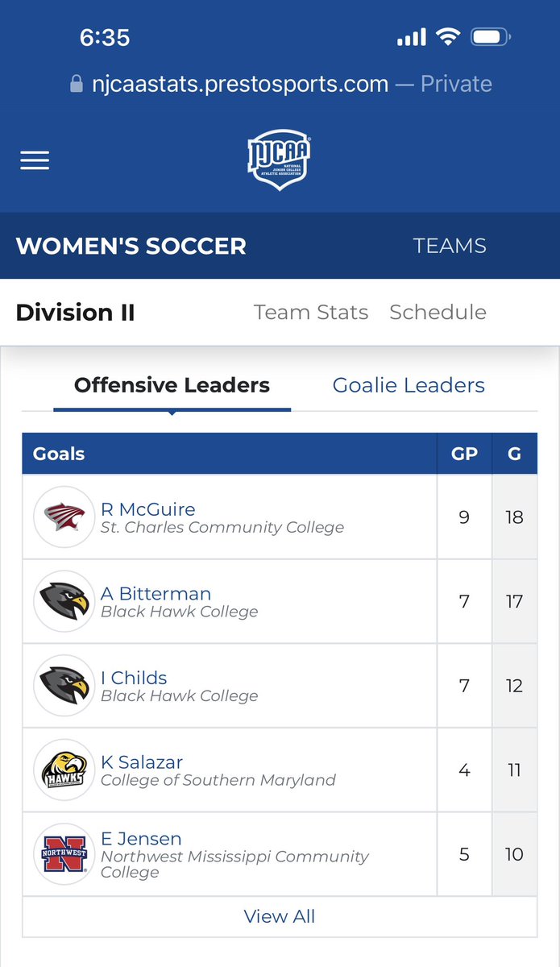Click View All goals leaders
The width and height of the screenshot is (560, 967).
280,916
